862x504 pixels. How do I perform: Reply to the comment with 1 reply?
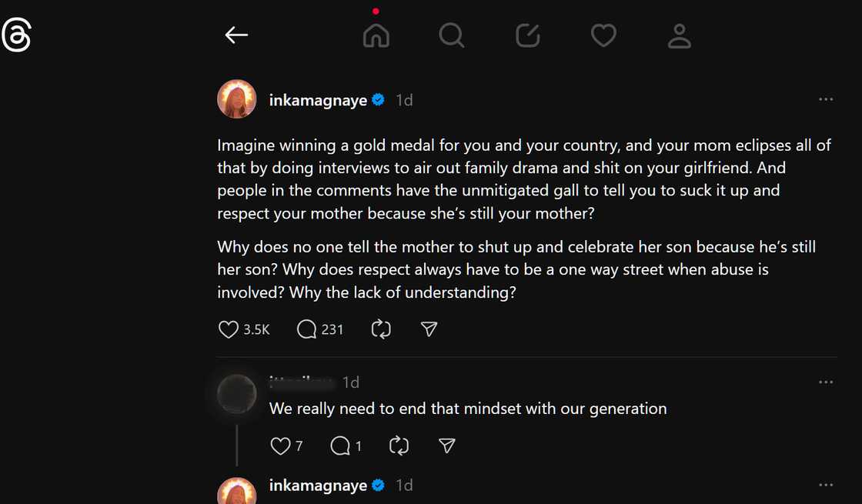[x=340, y=446]
